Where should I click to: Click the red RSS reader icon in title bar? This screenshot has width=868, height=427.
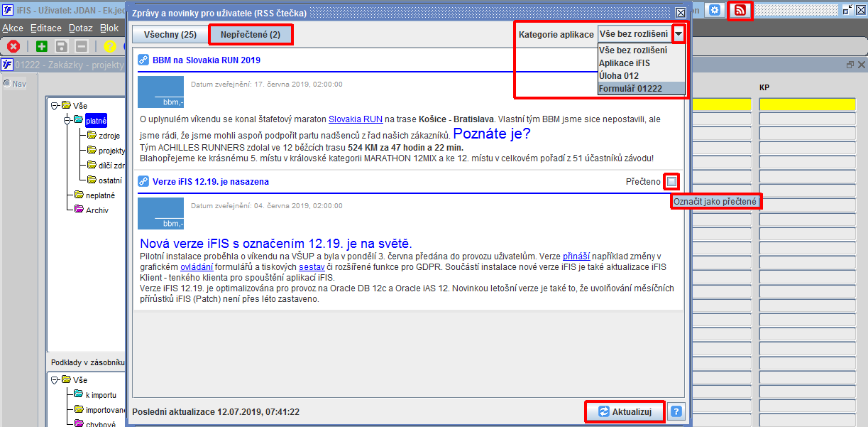[740, 10]
